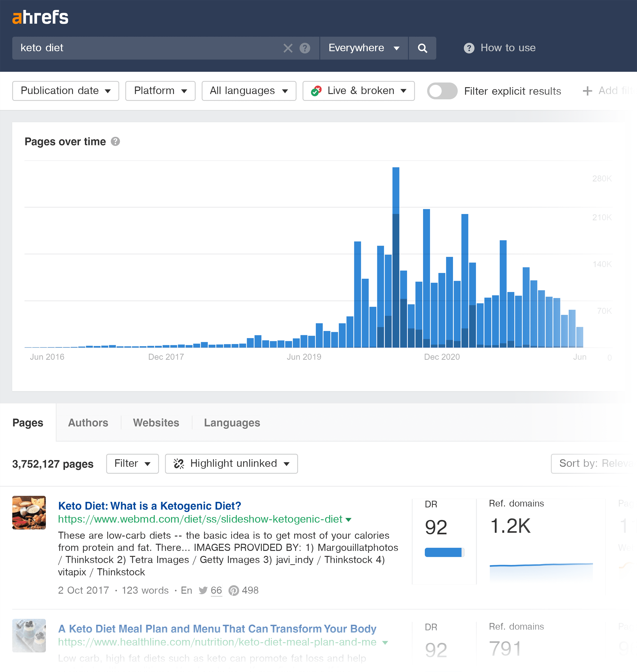This screenshot has height=672, width=637.
Task: Click the 280K y-axis label
Action: [x=602, y=179]
